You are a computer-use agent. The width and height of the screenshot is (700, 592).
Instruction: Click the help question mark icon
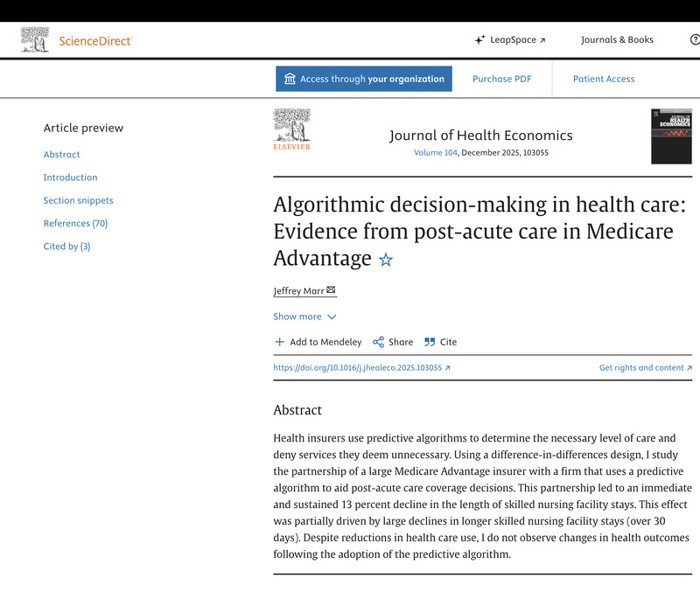pos(695,39)
